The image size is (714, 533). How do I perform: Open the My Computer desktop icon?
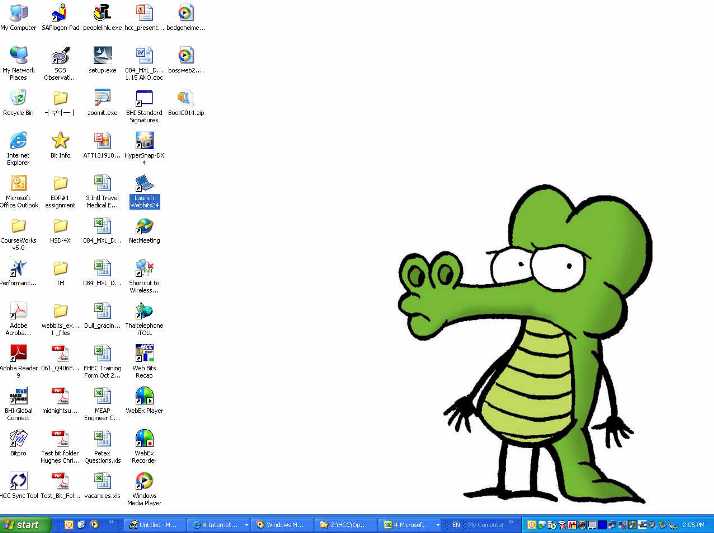click(18, 17)
